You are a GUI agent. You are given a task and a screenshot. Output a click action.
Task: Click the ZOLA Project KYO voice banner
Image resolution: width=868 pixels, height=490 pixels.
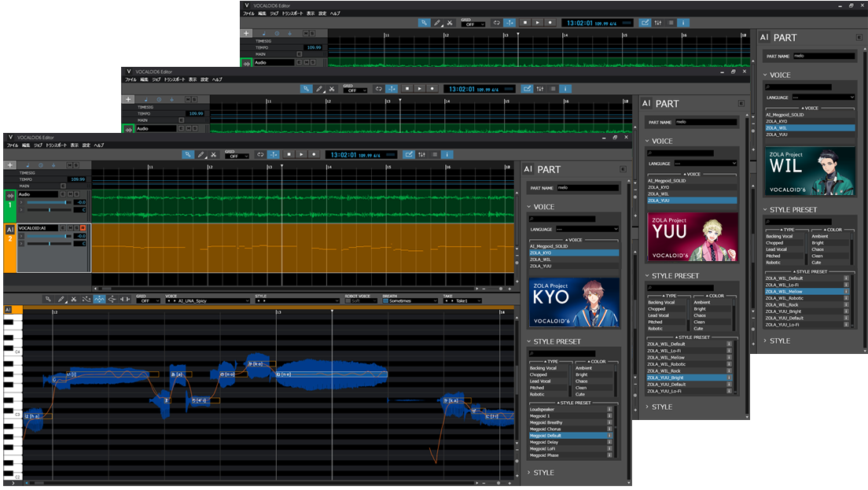pyautogui.click(x=574, y=302)
